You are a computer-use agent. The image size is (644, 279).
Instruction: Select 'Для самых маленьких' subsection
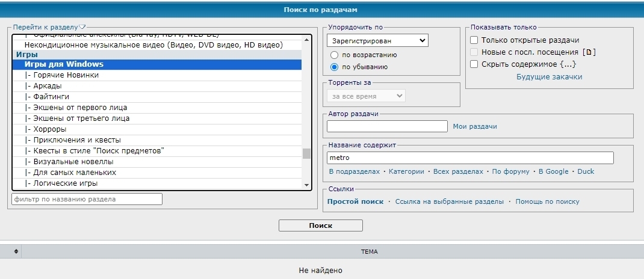(157, 173)
